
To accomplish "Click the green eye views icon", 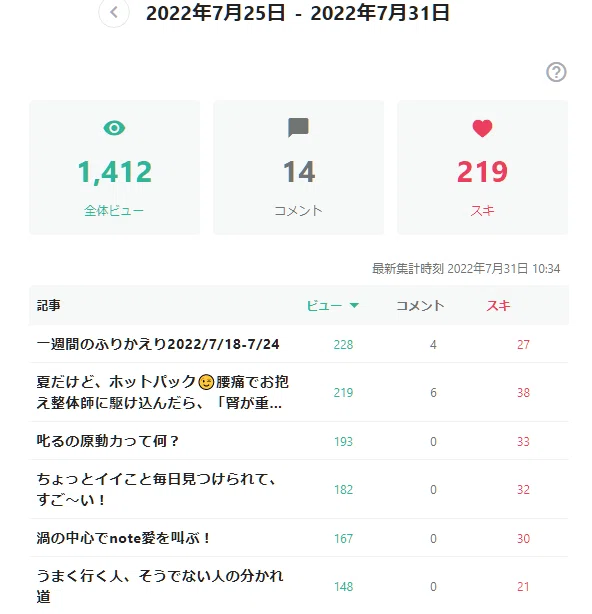I will 114,128.
